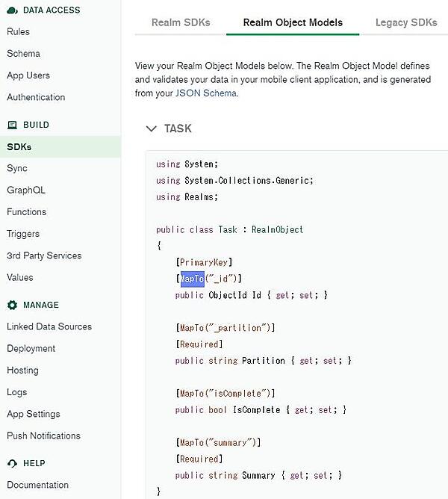
Task: Collapse the TASK model section
Action: tap(152, 128)
